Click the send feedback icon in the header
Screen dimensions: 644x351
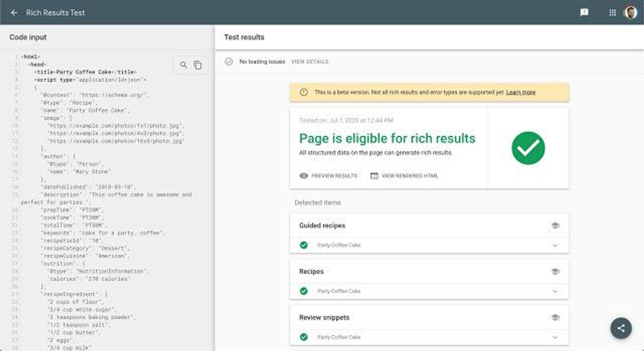(x=583, y=12)
